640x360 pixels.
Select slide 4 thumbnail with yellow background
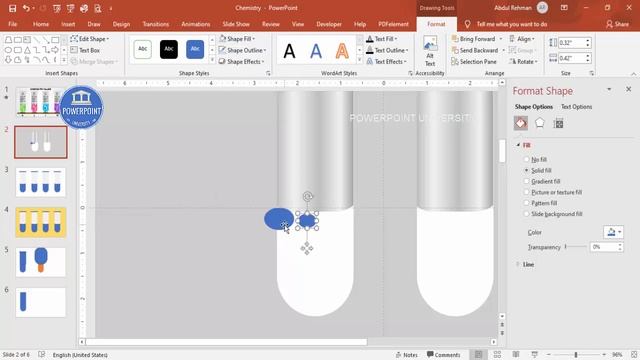tap(40, 222)
